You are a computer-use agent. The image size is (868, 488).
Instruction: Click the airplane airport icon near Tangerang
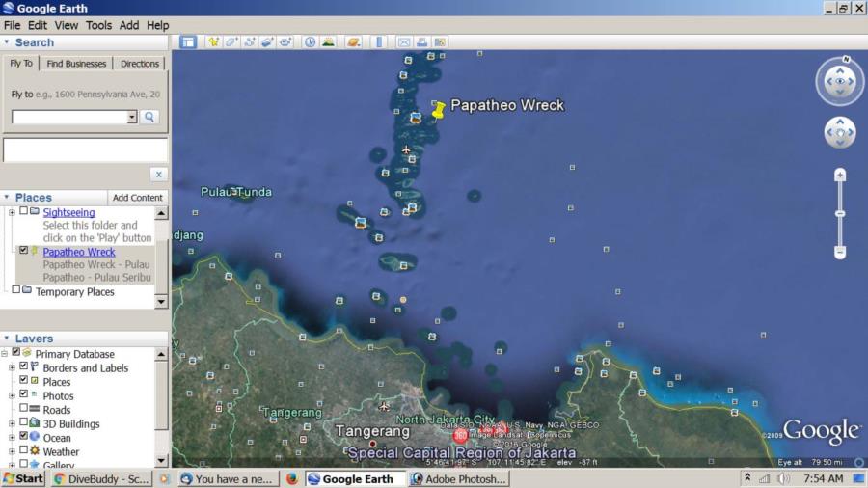point(384,407)
